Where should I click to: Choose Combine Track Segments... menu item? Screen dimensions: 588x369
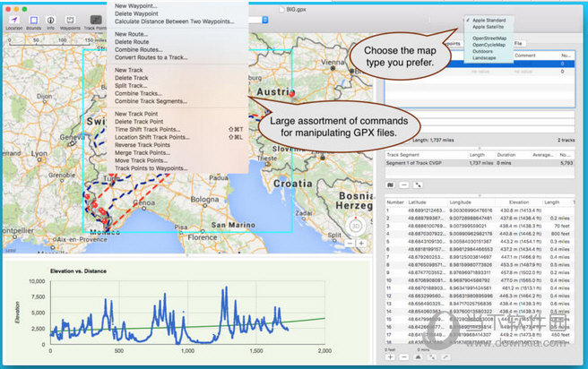point(151,101)
